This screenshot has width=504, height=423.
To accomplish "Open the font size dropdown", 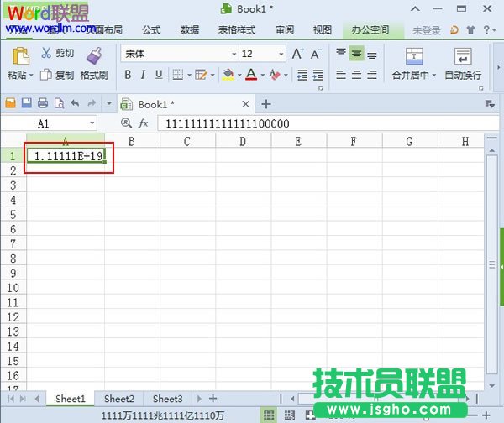I will (281, 54).
